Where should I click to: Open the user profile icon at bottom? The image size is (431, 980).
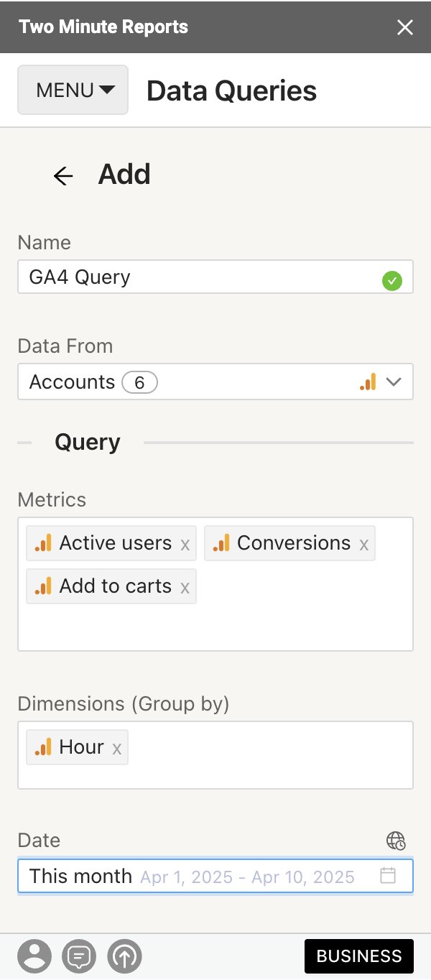34,956
